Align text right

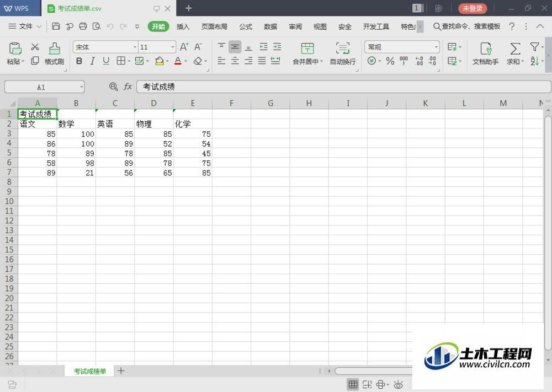[x=248, y=61]
